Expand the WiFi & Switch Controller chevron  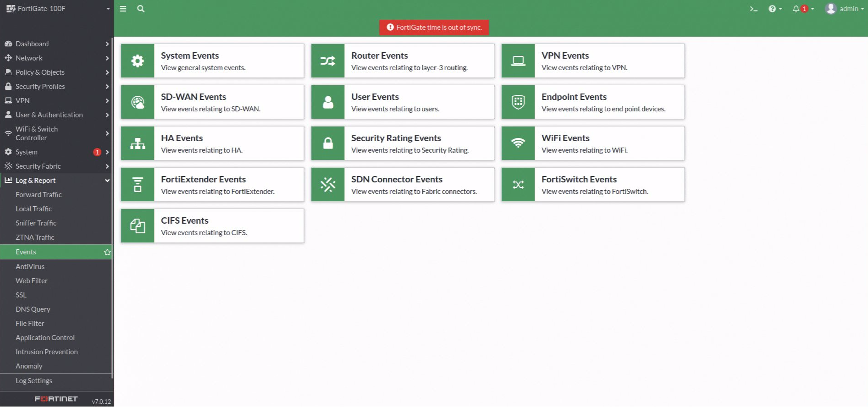107,133
